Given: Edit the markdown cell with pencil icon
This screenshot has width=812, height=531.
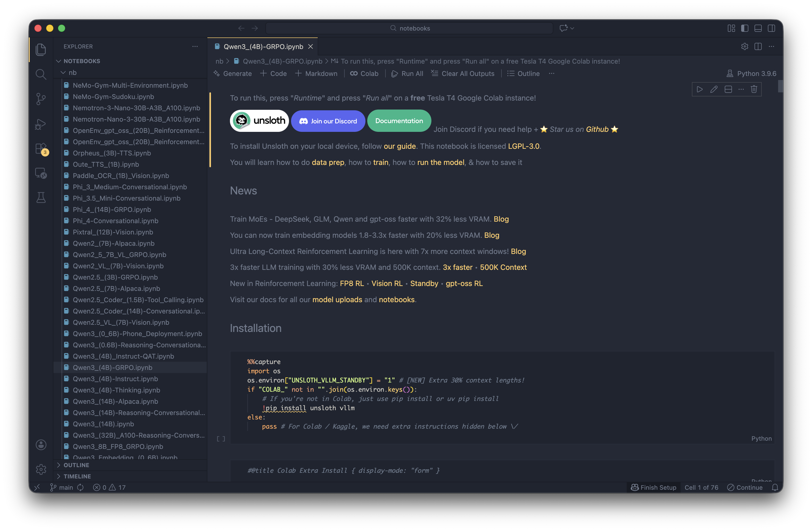Looking at the screenshot, I should coord(714,89).
